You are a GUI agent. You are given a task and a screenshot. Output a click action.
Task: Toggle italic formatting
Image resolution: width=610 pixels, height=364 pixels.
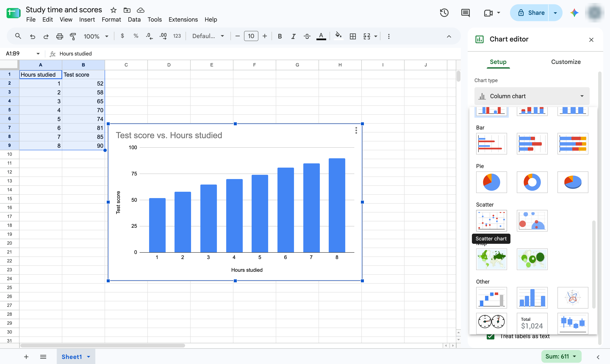coord(293,36)
